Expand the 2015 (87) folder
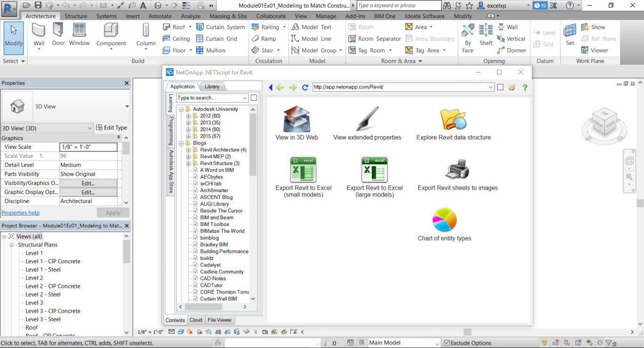The width and height of the screenshot is (644, 348). (x=189, y=136)
